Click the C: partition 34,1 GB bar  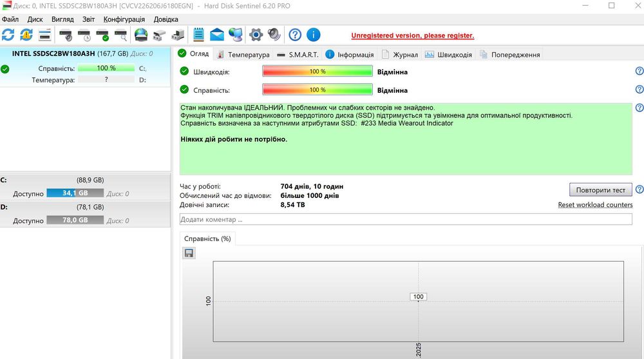click(x=75, y=193)
